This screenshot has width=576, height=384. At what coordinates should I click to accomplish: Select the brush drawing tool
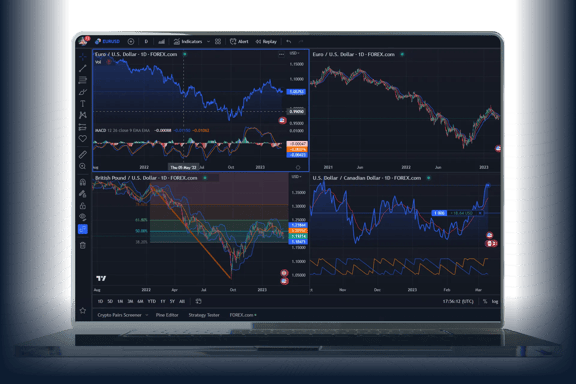[x=83, y=92]
